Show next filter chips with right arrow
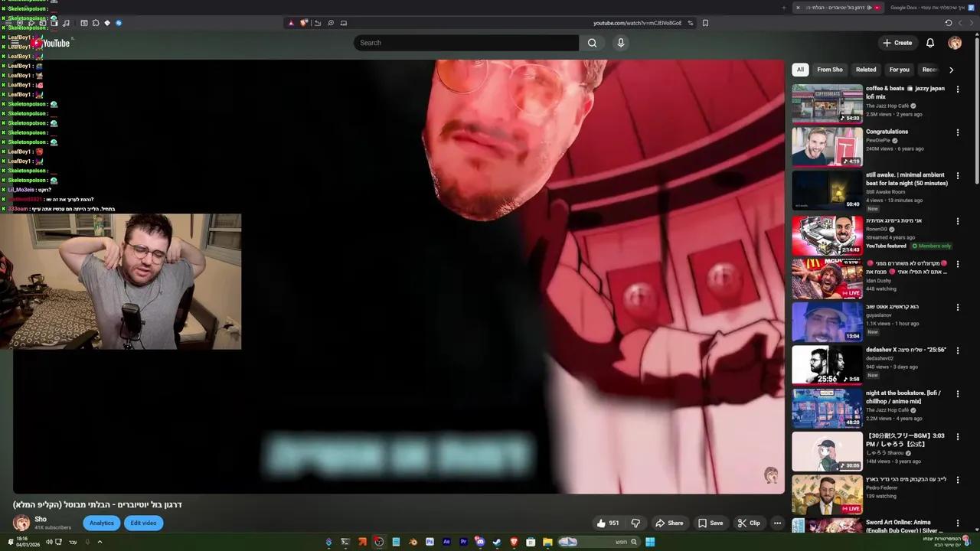 (x=951, y=70)
